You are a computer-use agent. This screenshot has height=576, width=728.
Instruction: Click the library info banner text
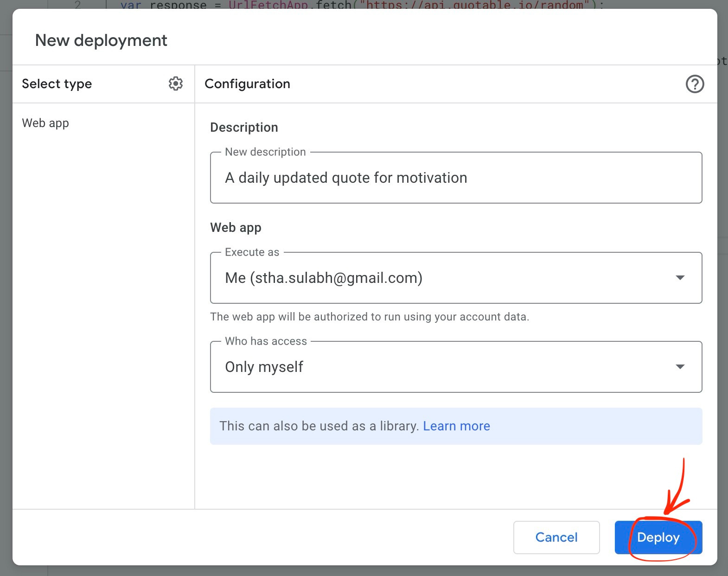[x=319, y=426]
